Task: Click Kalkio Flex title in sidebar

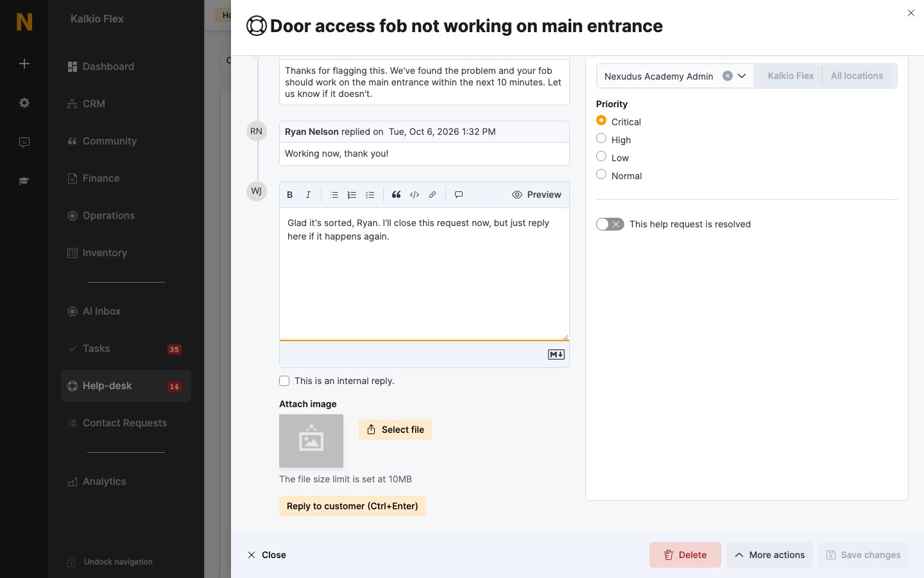Action: [97, 19]
